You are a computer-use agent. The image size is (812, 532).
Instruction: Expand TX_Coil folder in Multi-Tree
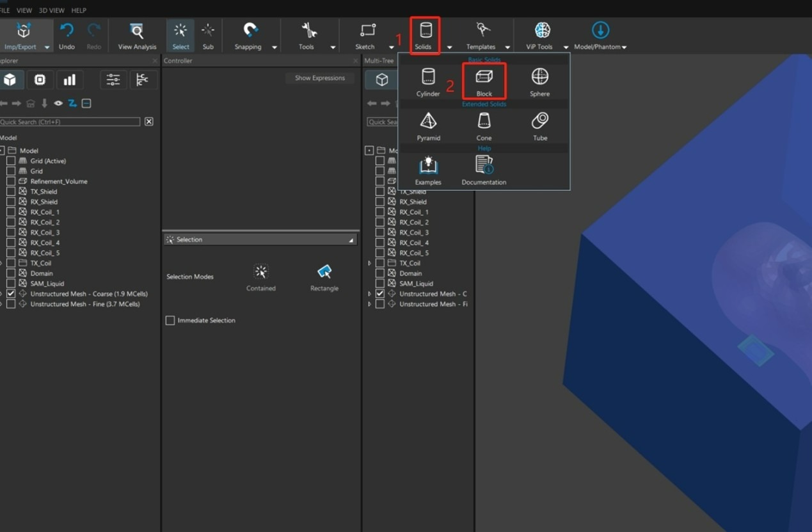tap(369, 263)
